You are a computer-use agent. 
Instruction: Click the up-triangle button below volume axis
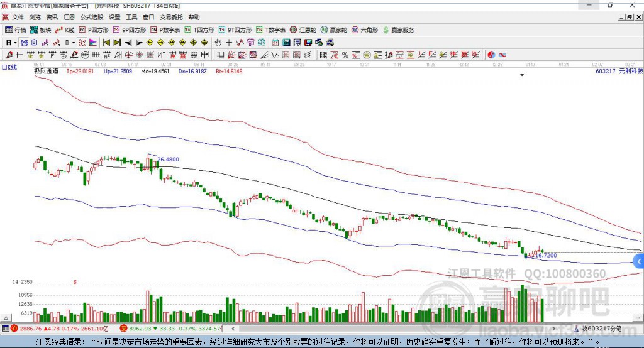[x=6, y=318]
